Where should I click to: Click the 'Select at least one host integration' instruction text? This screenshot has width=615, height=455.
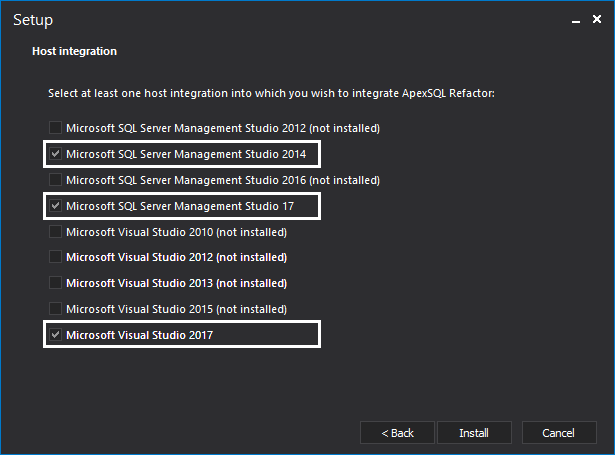point(271,93)
